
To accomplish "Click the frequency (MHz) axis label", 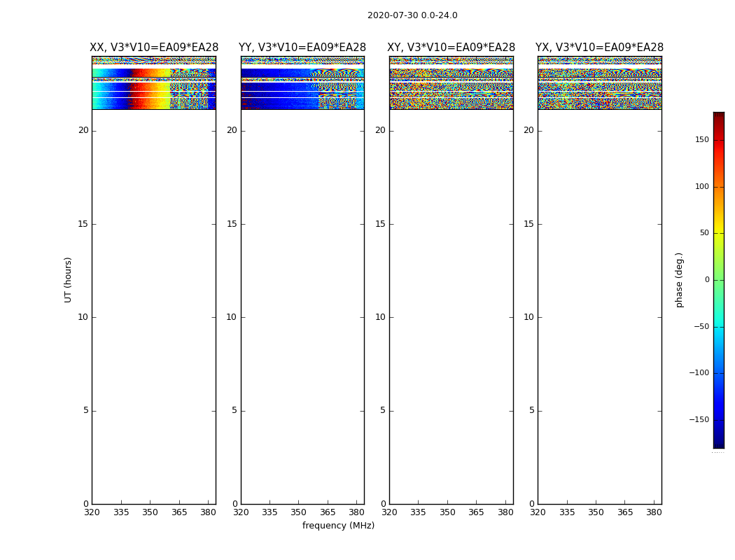I will (x=338, y=526).
